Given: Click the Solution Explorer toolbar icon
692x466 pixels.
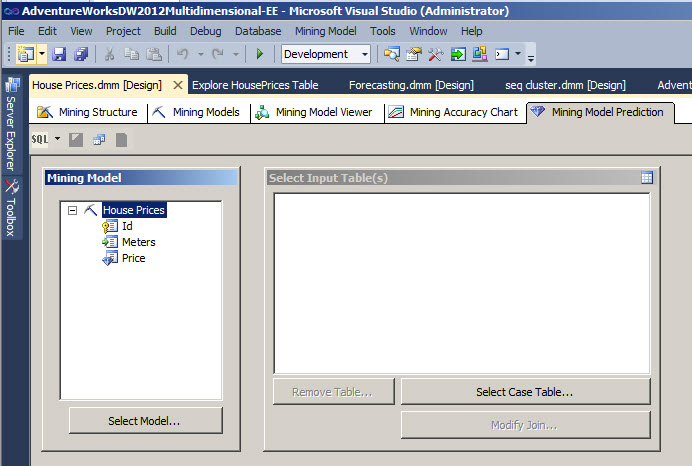Looking at the screenshot, I should pos(391,54).
